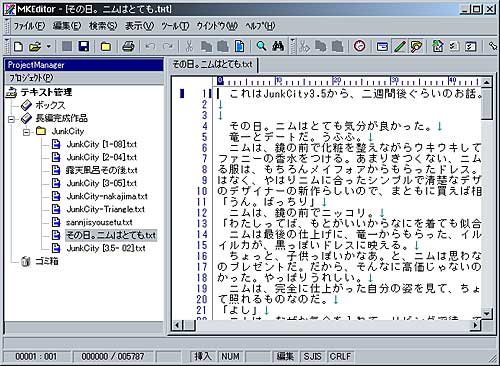Select the JunkCity folder in tree

click(x=68, y=131)
